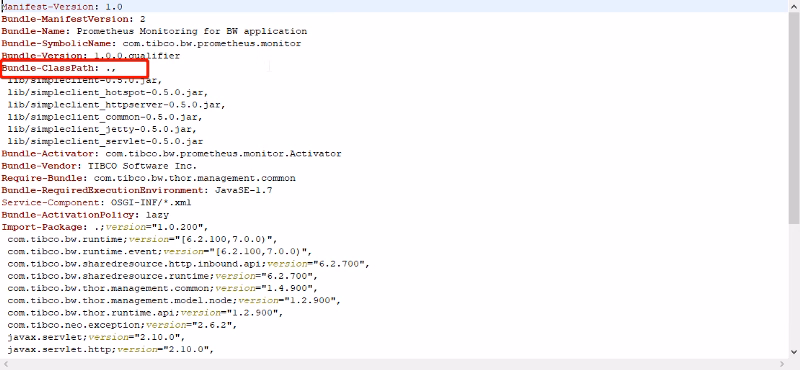Click the javax.servlet.http import line
This screenshot has height=370, width=800.
click(x=110, y=350)
